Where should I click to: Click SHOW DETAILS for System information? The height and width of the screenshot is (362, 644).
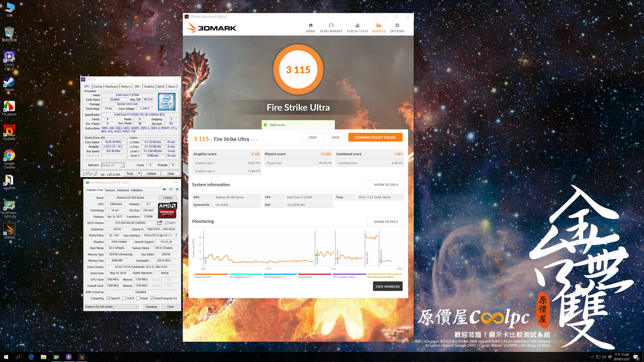coord(386,184)
